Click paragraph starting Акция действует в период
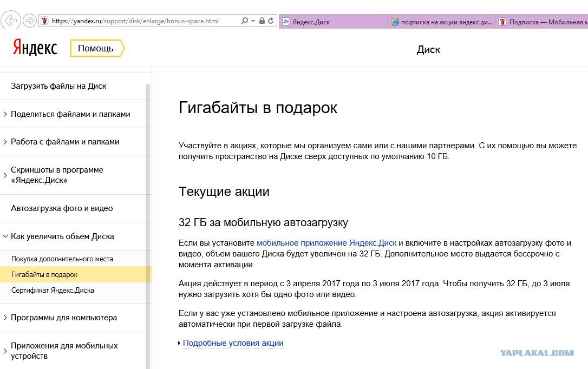Screen dimensions: 588x369 click(374, 289)
